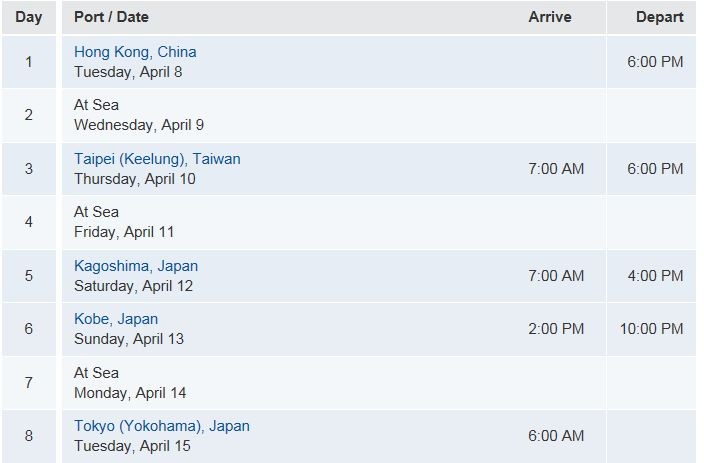Click the Depart column header
Screen dimensions: 704x463
pos(660,17)
